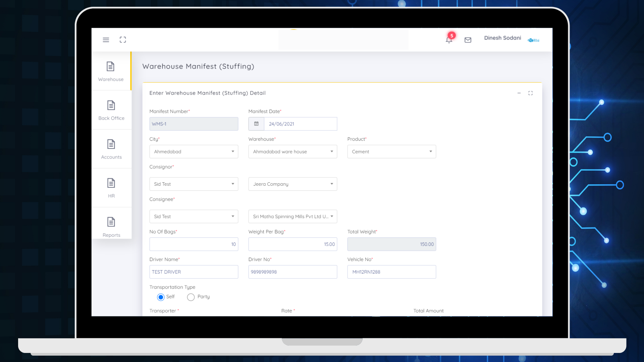
Task: Click the Vehicle No field MH12RN1288
Action: 392,272
